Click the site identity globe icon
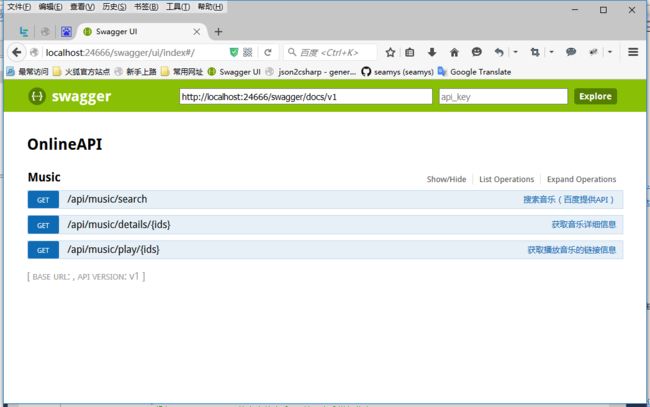 34,52
